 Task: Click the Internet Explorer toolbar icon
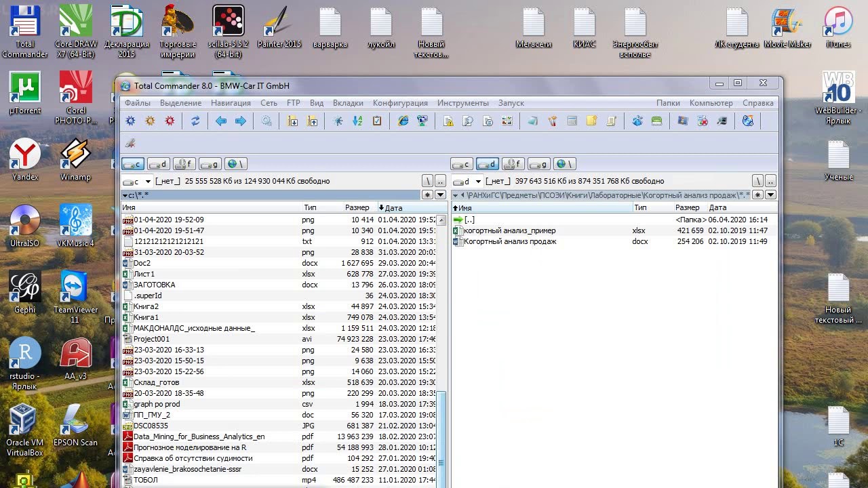click(403, 121)
